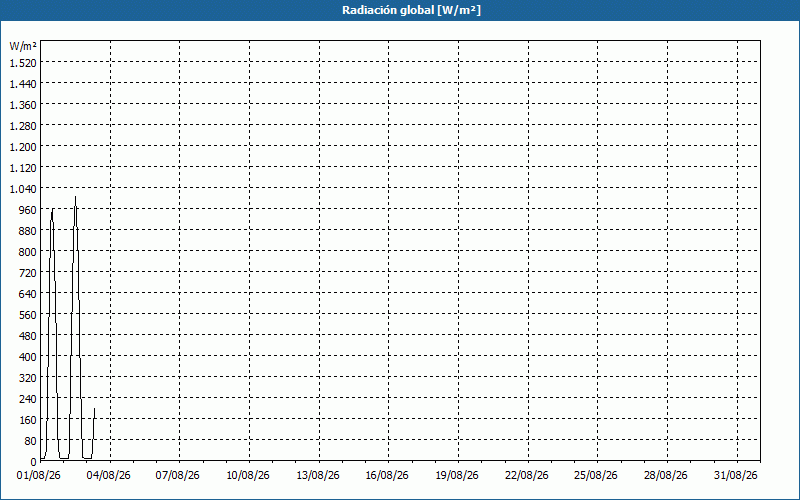Click the 880 y-axis value

point(28,231)
